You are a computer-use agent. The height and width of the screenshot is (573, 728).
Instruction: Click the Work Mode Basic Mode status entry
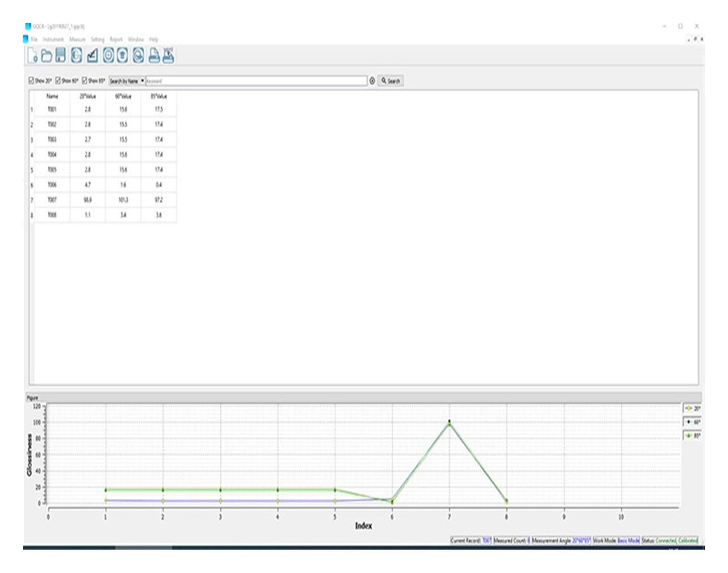(x=616, y=541)
